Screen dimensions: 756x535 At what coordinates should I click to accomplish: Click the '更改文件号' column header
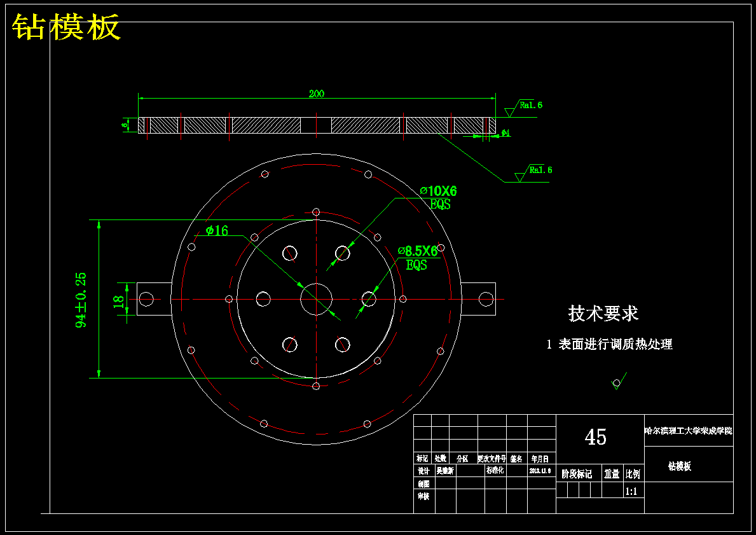click(491, 459)
